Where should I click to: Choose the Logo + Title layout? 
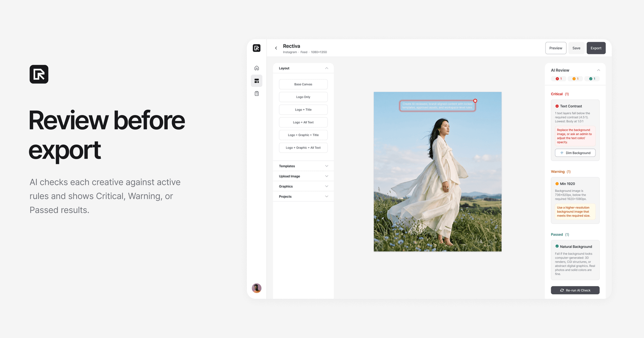[x=303, y=110]
